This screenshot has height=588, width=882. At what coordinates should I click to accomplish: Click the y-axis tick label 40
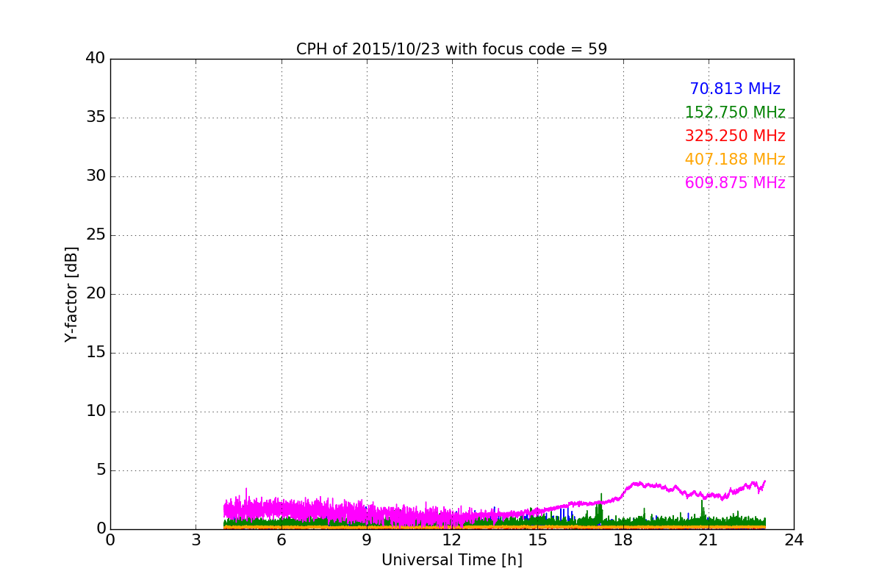point(96,59)
